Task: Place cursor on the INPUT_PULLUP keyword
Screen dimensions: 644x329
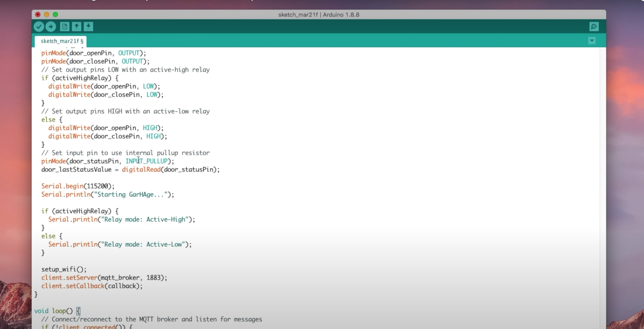Action: click(x=147, y=161)
